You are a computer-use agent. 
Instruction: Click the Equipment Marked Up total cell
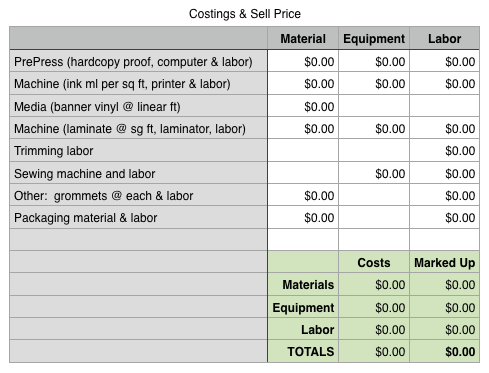444,307
